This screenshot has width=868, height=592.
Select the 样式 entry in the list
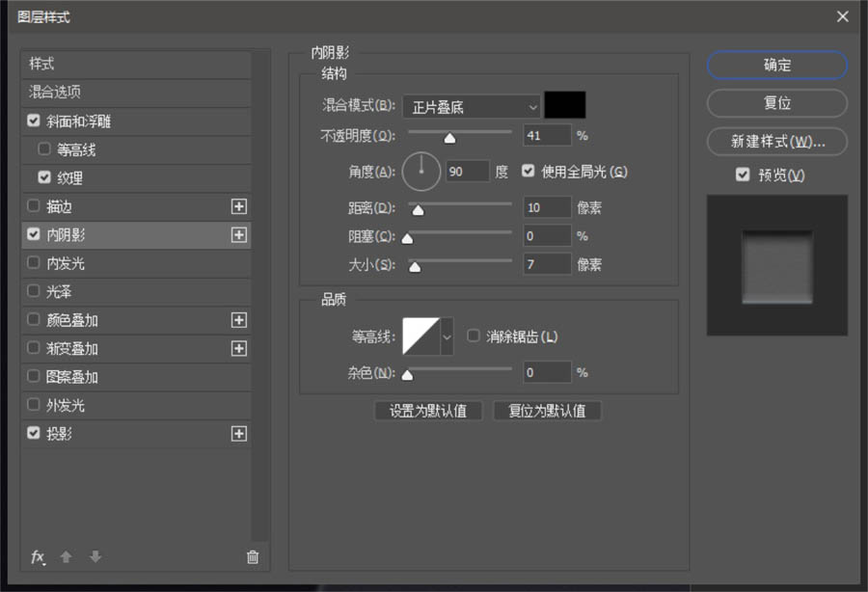point(136,65)
